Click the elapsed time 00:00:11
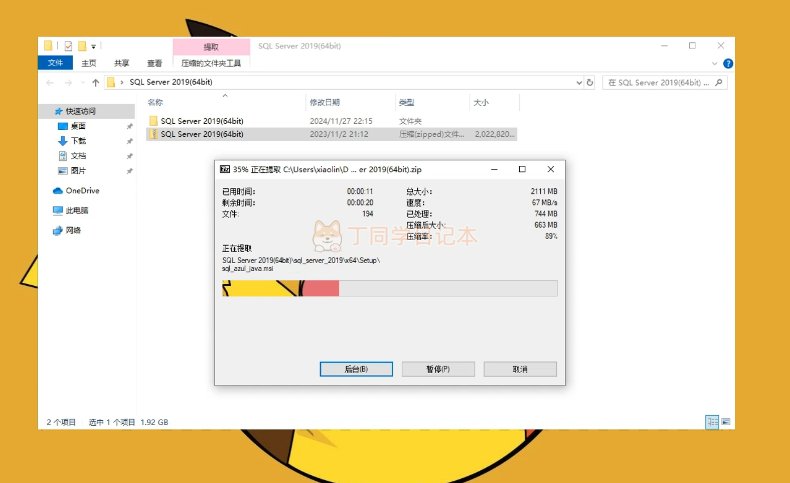 click(360, 191)
